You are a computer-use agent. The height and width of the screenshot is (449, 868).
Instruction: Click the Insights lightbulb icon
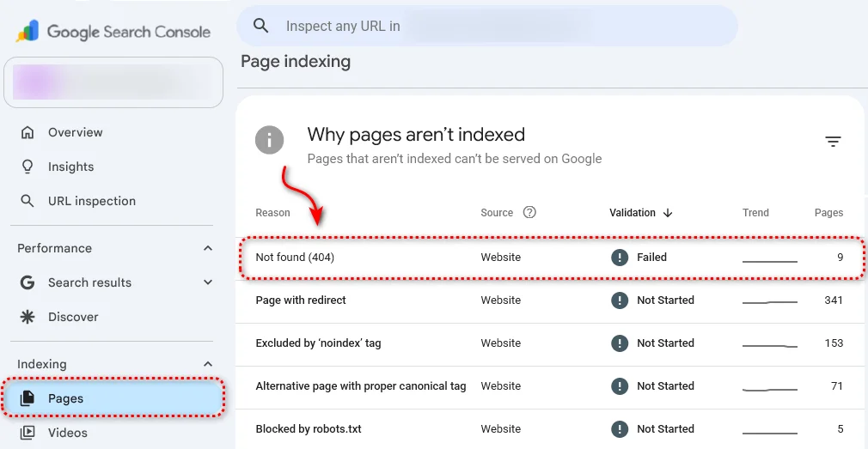pyautogui.click(x=28, y=167)
